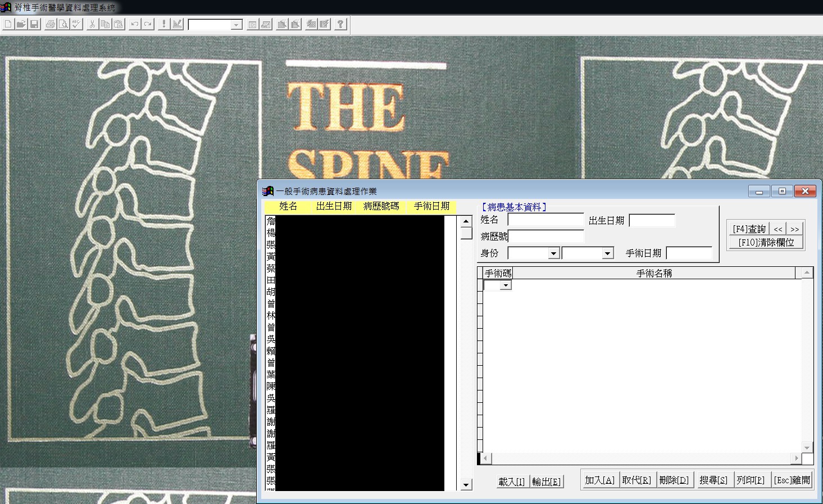Launch the Form Wizard toolbar icon

(282, 24)
